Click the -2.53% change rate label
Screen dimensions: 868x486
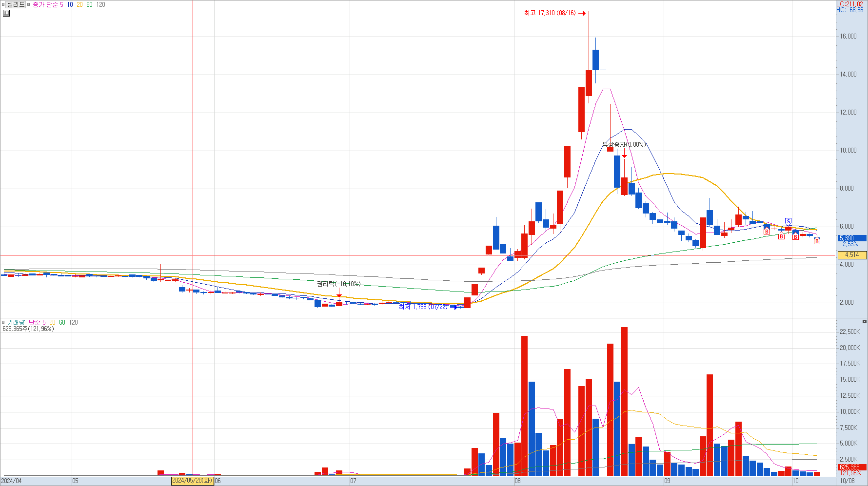click(849, 244)
